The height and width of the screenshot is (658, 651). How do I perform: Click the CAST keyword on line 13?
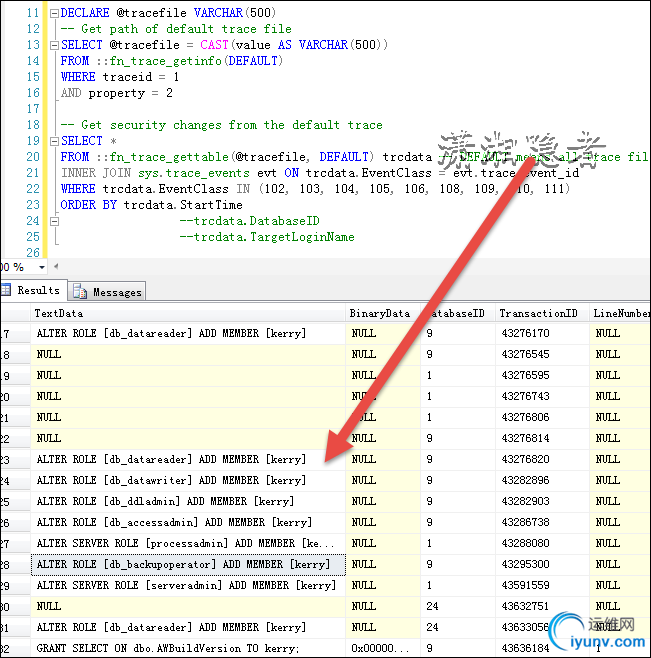point(214,45)
